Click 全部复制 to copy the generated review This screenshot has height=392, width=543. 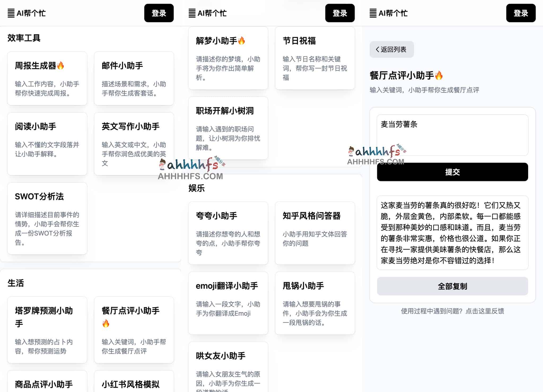pyautogui.click(x=452, y=286)
